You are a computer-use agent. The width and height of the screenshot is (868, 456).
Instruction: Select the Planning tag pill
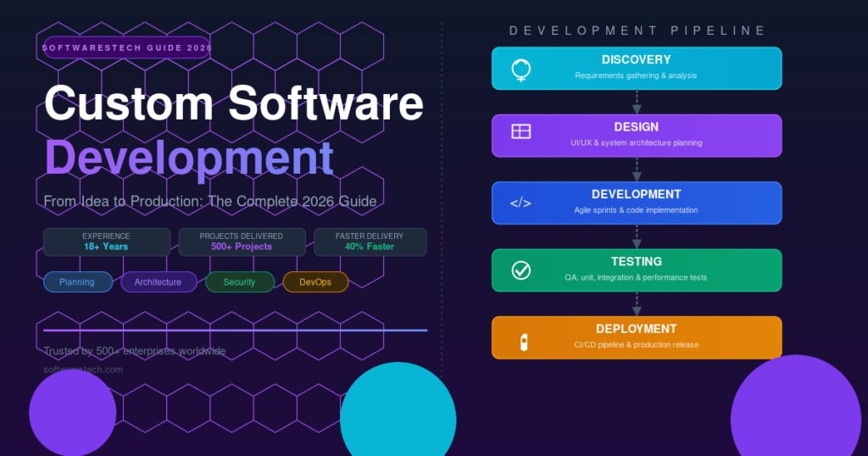tap(78, 281)
